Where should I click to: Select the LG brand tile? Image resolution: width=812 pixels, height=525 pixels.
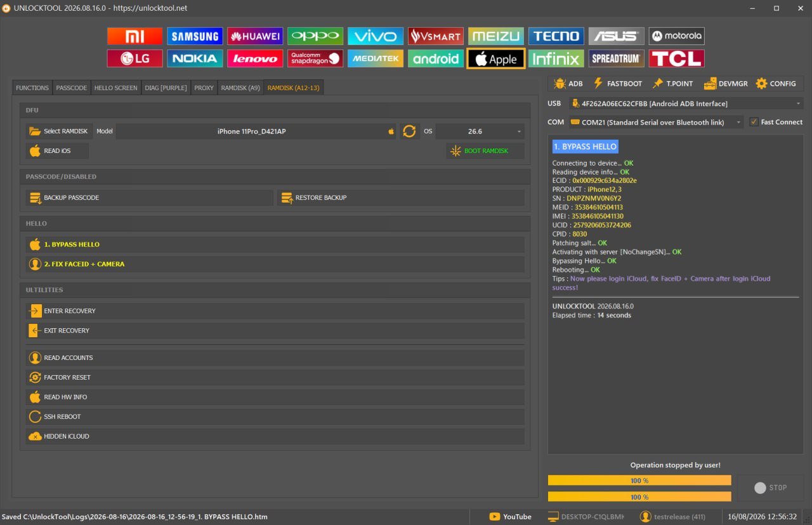(x=134, y=59)
